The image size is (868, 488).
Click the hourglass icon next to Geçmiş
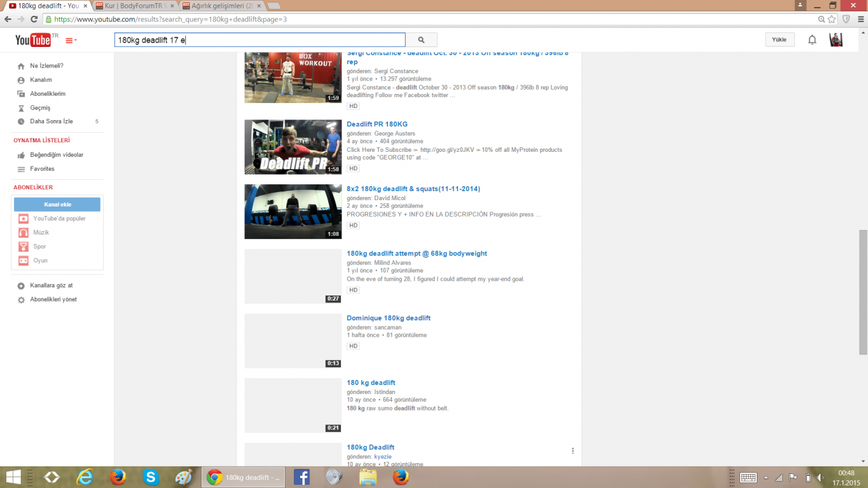(21, 108)
